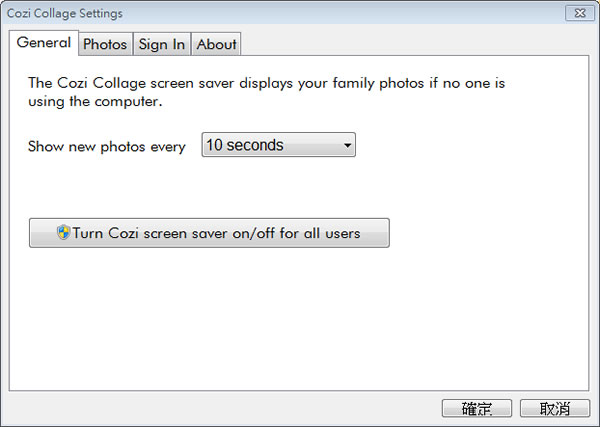
Task: Select the About tab
Action: click(216, 44)
